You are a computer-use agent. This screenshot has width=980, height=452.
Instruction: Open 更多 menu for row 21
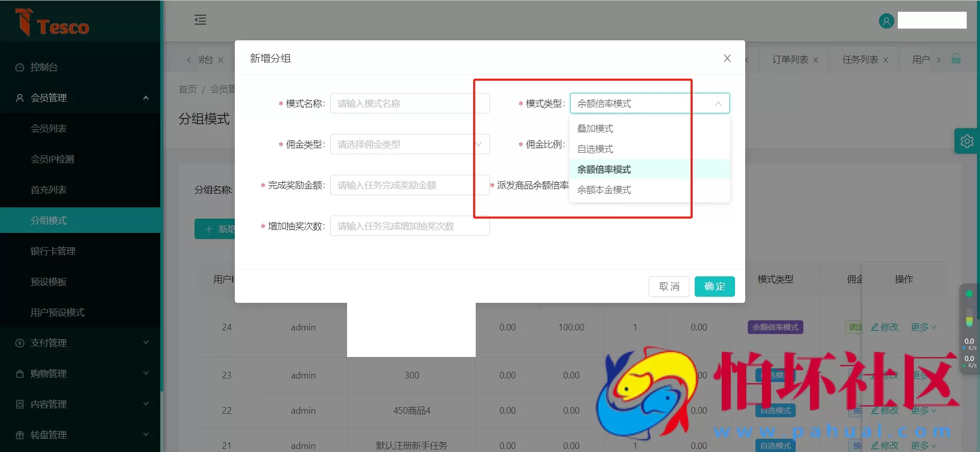924,446
